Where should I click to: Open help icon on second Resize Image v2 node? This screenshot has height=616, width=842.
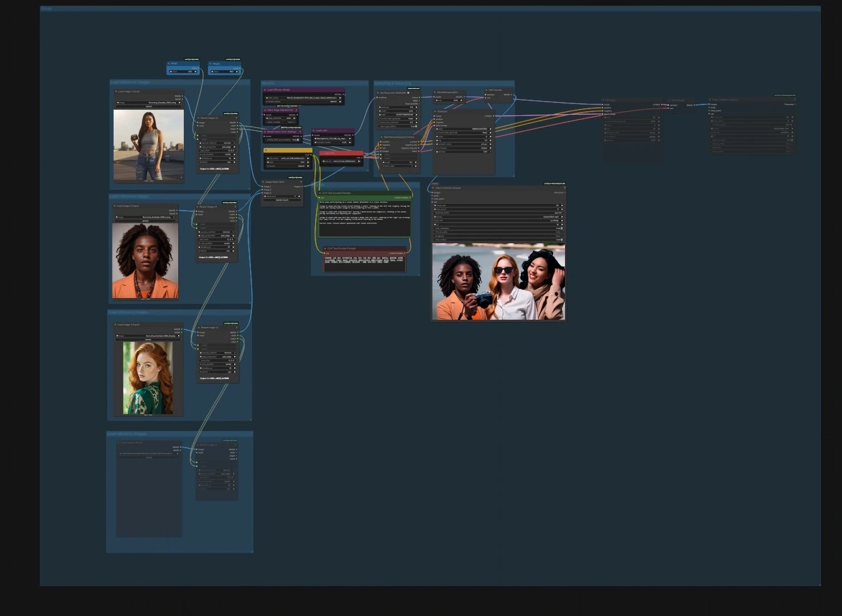pyautogui.click(x=235, y=207)
